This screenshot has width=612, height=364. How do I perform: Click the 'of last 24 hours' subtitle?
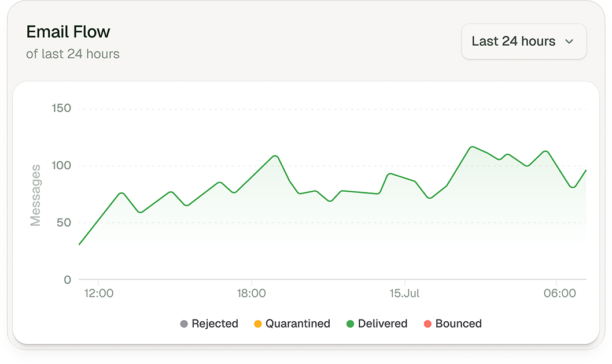coord(73,54)
